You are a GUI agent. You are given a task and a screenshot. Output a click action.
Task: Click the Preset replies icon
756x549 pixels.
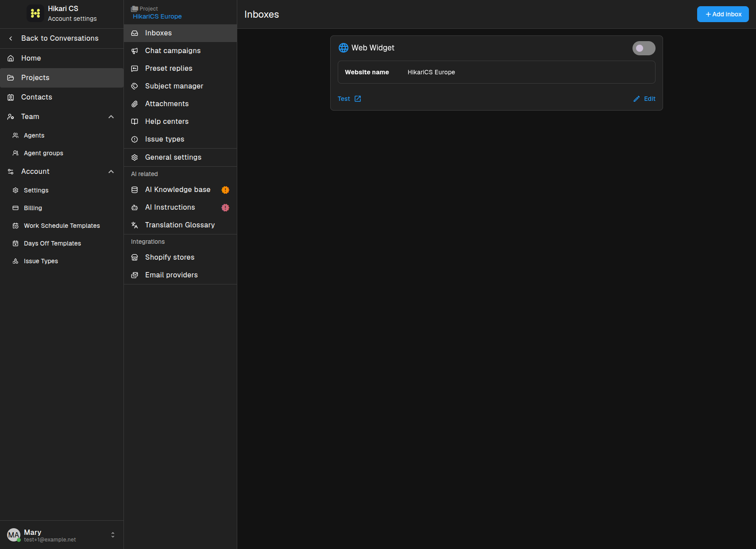tap(135, 69)
